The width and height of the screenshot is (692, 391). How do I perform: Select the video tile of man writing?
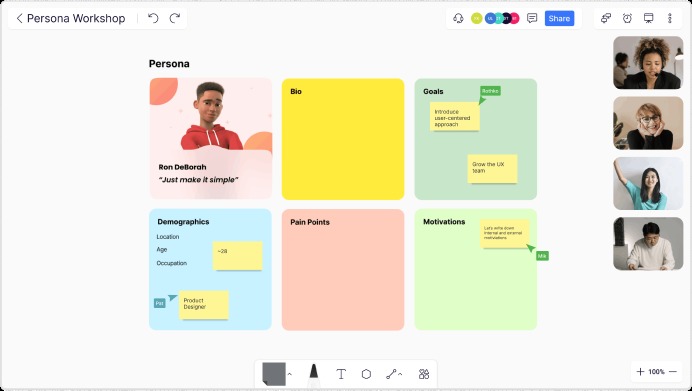click(x=648, y=244)
